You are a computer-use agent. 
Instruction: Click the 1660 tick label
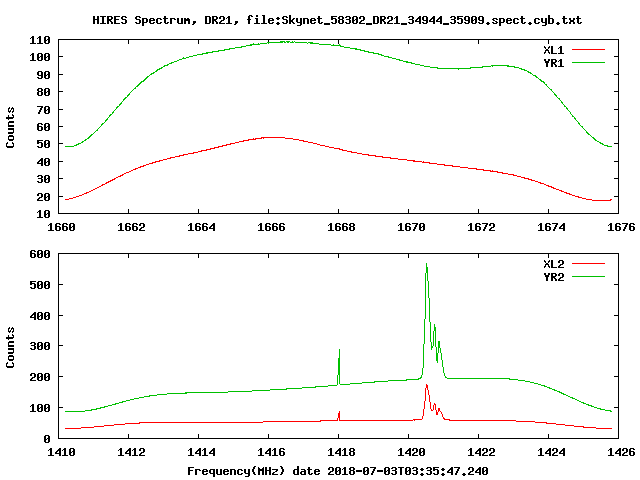pos(61,227)
